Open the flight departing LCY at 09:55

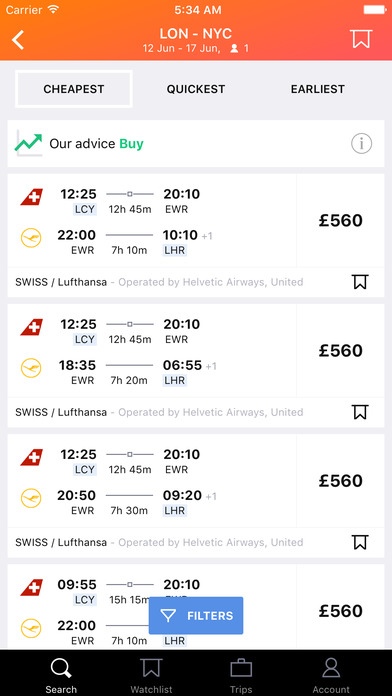(x=196, y=607)
